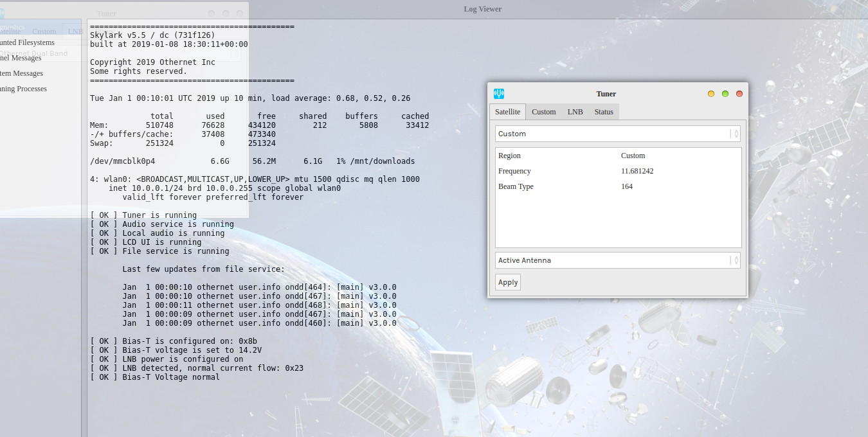Click the Tuner window title text
Screen dimensions: 868x437
tap(606, 94)
